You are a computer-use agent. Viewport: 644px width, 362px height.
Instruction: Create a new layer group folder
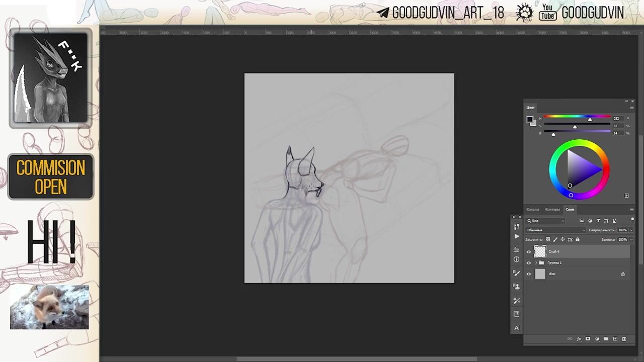(x=606, y=339)
